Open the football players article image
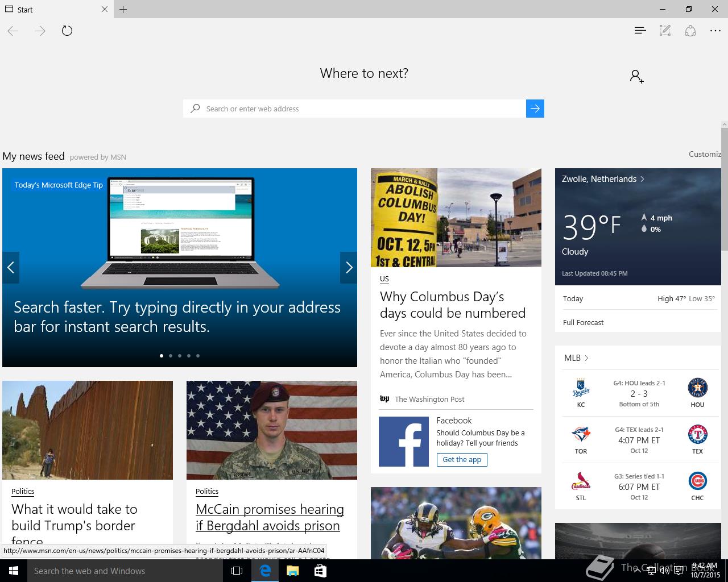Image resolution: width=728 pixels, height=582 pixels. (x=456, y=523)
